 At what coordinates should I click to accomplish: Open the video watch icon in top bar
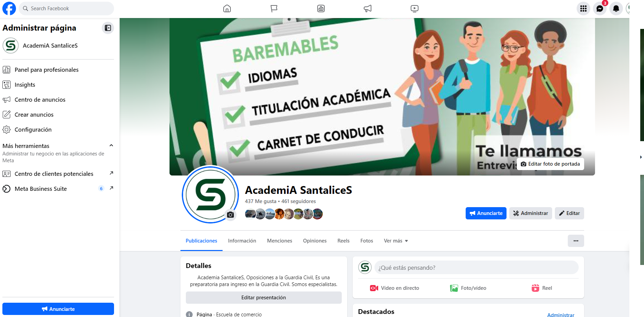415,9
